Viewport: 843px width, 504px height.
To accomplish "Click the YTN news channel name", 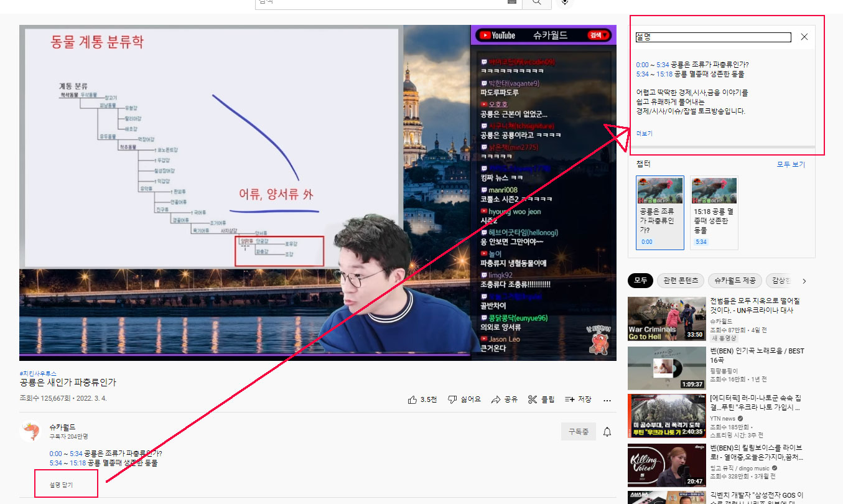I will coord(722,419).
